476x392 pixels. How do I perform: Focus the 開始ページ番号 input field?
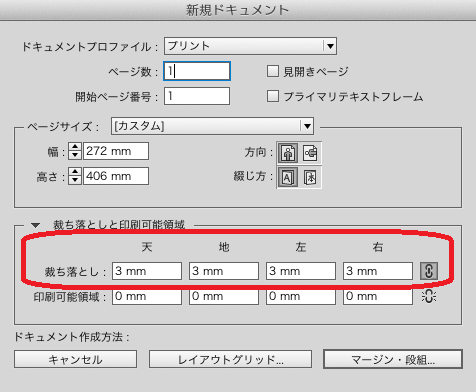(197, 96)
